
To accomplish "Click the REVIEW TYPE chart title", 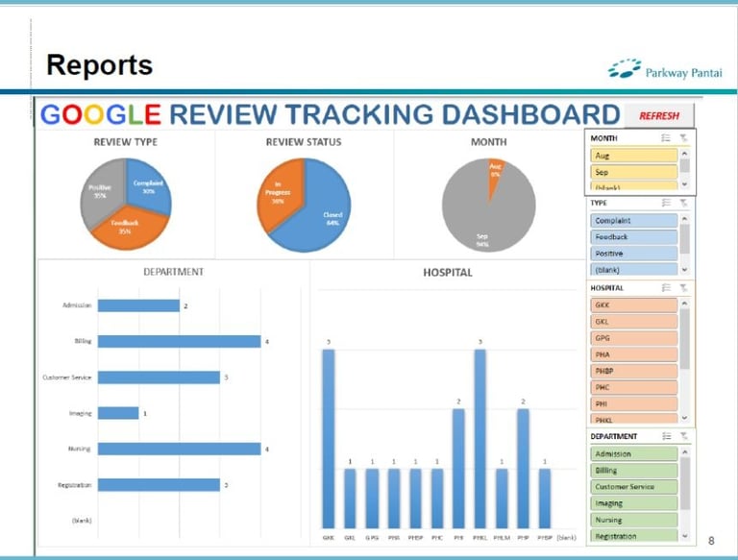I will coord(126,141).
